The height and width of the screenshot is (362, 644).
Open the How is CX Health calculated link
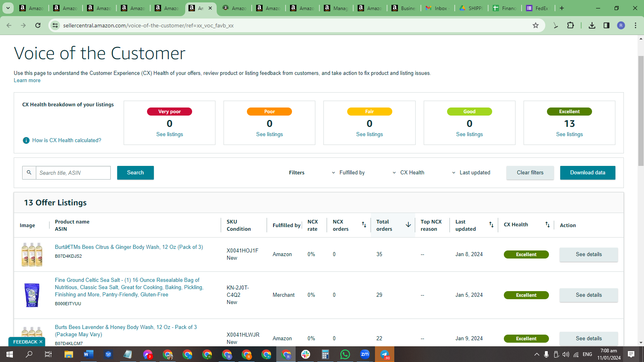[x=67, y=141]
